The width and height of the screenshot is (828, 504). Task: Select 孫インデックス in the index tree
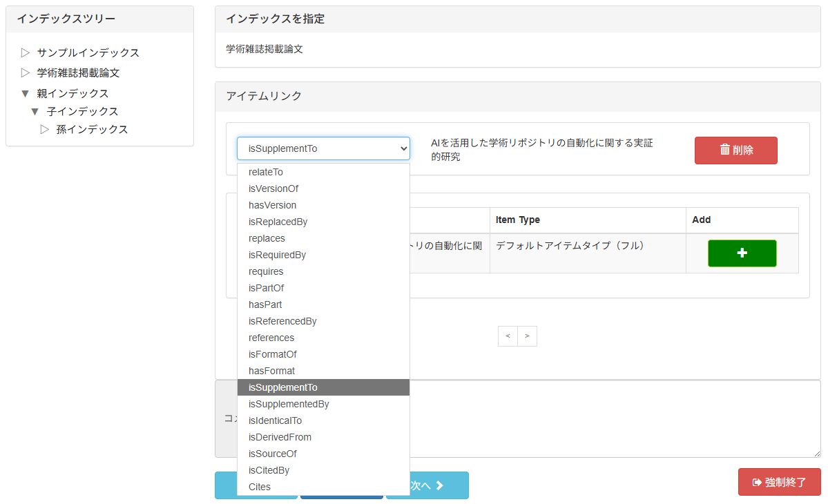pyautogui.click(x=92, y=129)
